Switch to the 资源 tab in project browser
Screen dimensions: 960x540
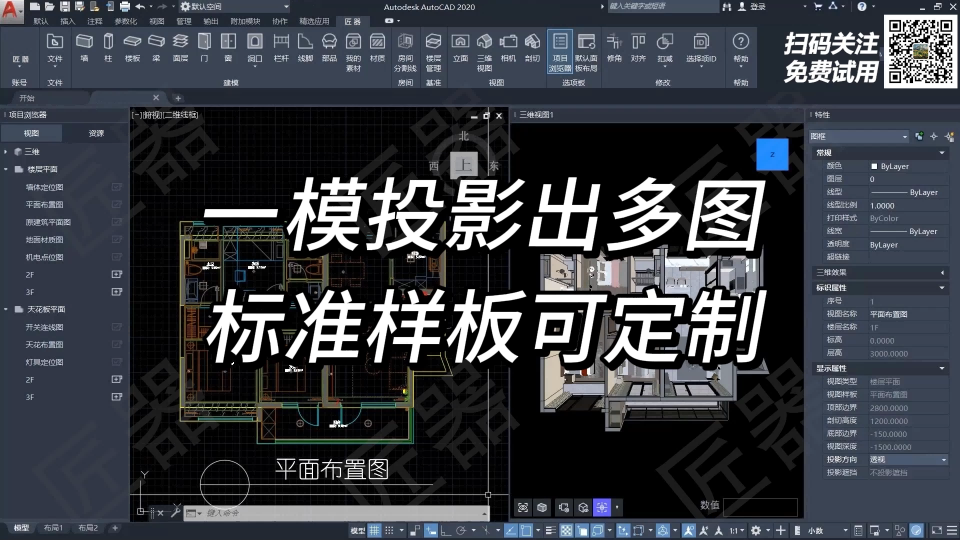[x=96, y=133]
